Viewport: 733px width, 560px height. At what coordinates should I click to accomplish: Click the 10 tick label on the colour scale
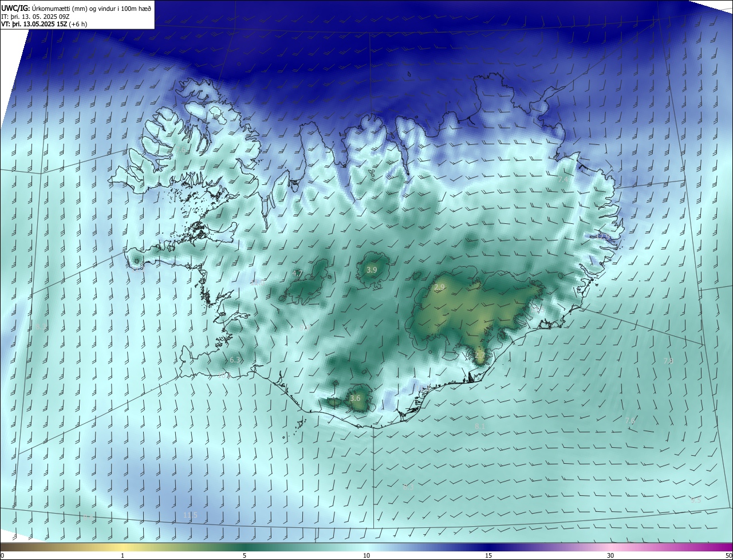click(x=366, y=556)
